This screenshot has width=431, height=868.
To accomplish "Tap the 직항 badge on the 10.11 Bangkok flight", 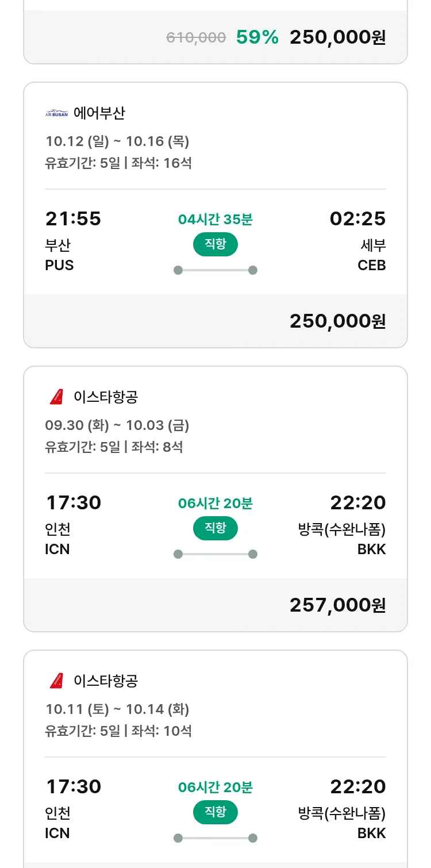I will pos(215,812).
